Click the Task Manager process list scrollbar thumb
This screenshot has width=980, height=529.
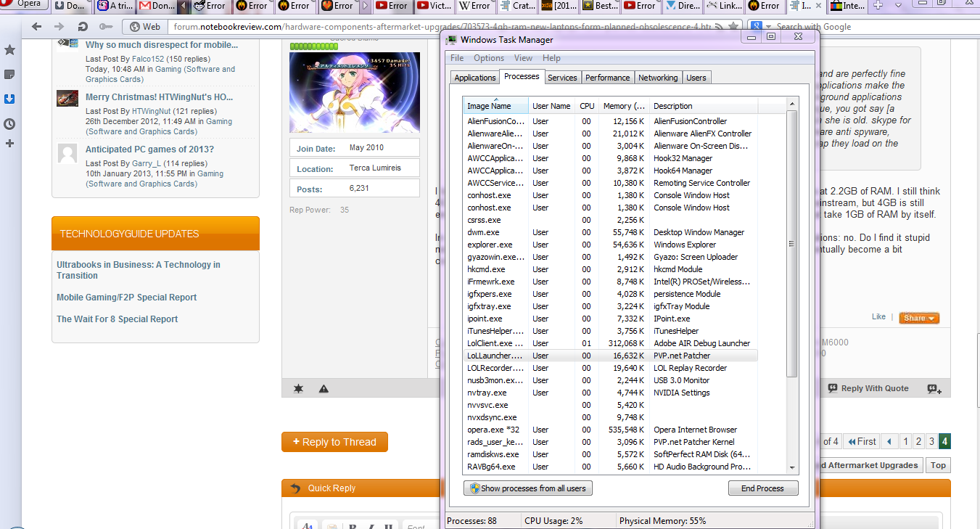[792, 243]
